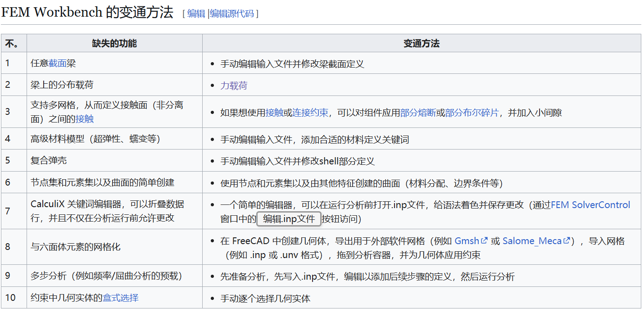
Task: Click the 接触 link in row 3's workaround text
Action: [274, 113]
